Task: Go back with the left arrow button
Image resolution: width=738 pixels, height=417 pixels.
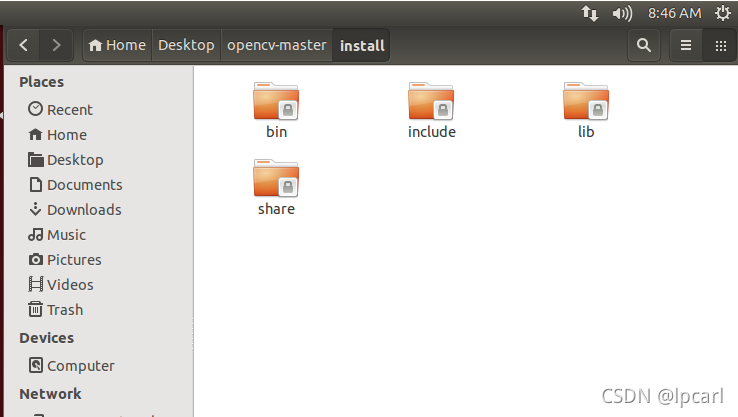Action: coord(24,45)
